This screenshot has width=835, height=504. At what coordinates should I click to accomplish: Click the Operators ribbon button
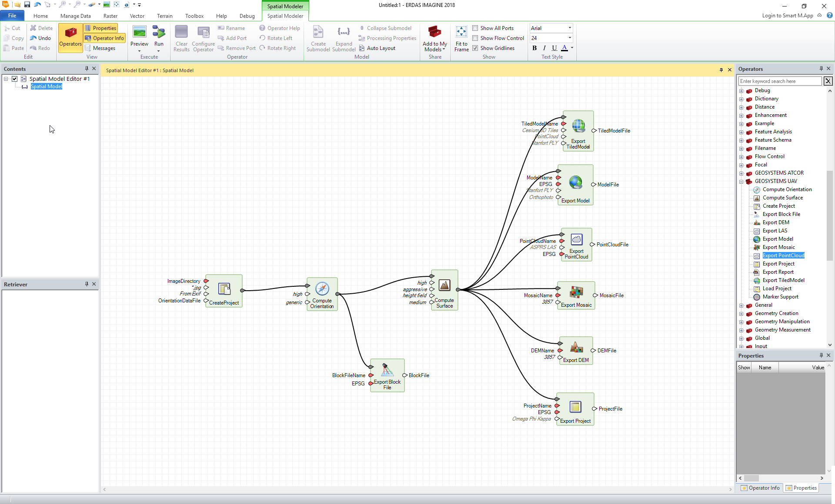pos(70,38)
